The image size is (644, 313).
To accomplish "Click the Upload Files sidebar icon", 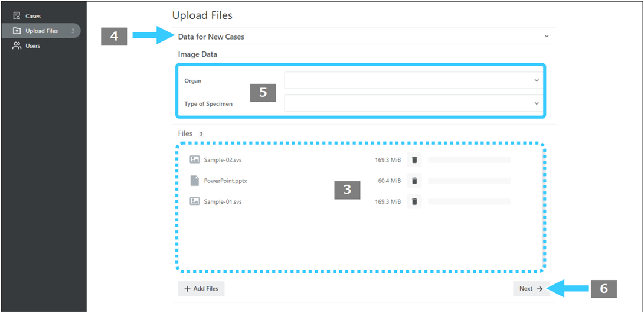I will coord(17,31).
